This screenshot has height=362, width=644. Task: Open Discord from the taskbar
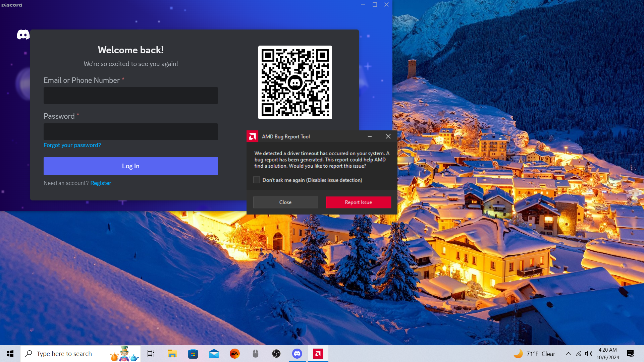[x=297, y=354]
